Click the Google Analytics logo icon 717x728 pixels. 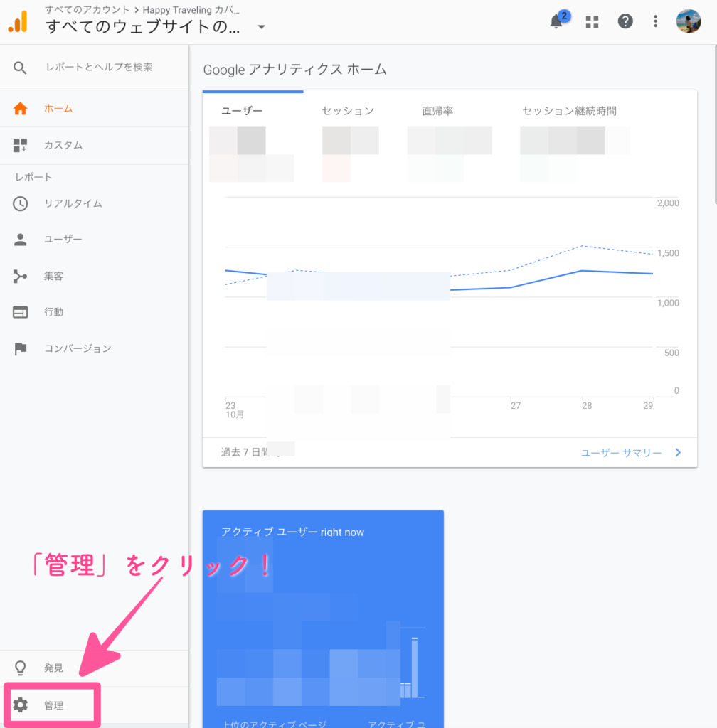click(x=18, y=21)
